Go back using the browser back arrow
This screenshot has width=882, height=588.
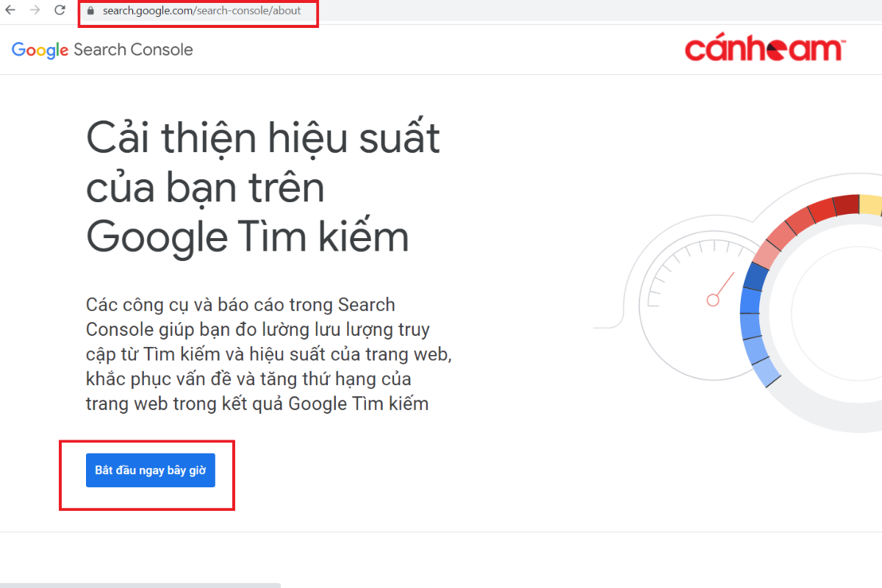click(10, 11)
